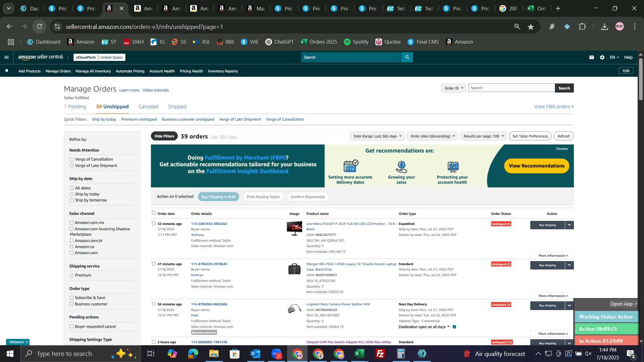Open Excel from the Windows taskbar

[360, 354]
